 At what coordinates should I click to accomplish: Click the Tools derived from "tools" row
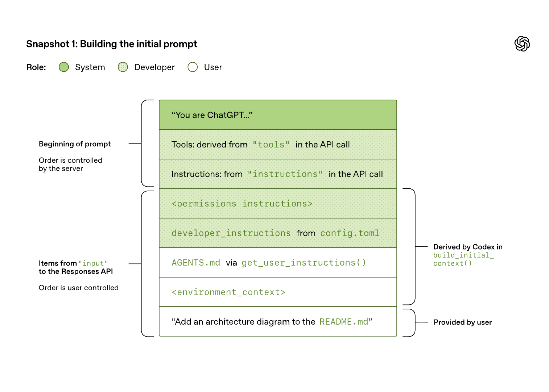(278, 145)
